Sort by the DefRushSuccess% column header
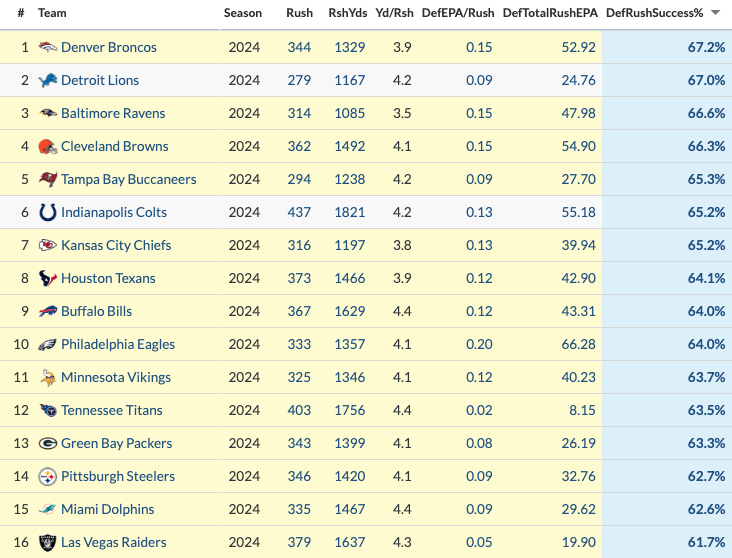732x558 pixels. pos(655,13)
